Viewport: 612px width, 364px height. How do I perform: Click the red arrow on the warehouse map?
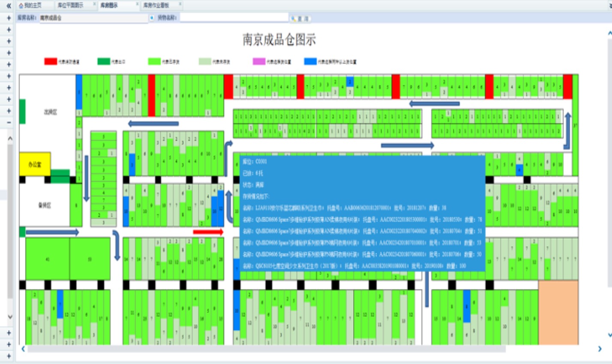[x=208, y=232]
